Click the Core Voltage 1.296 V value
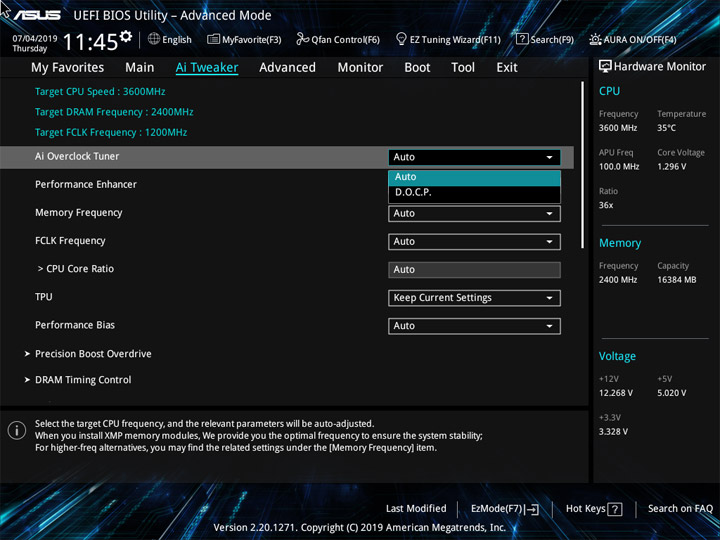Screen dimensions: 720x540 click(671, 167)
